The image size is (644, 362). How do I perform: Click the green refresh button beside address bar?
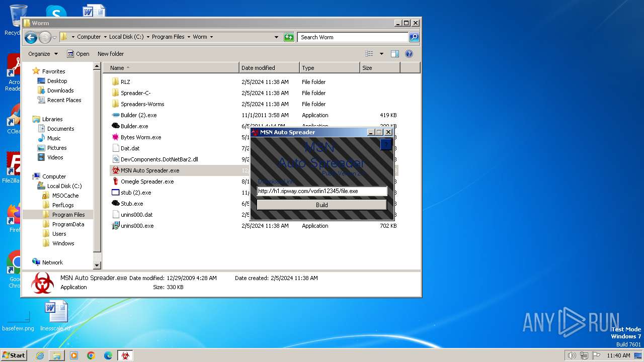tap(289, 37)
